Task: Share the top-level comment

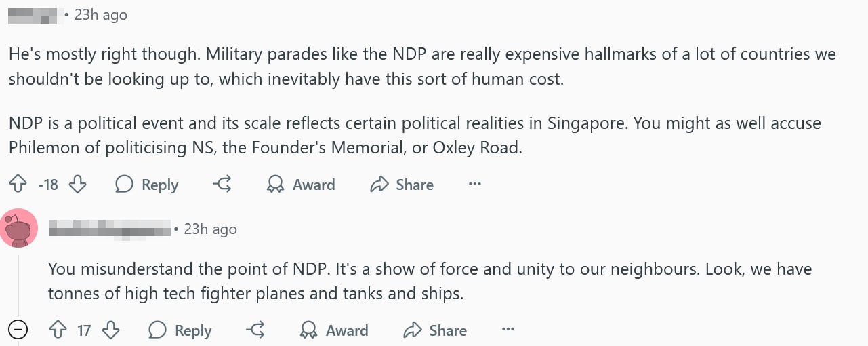Action: point(402,185)
